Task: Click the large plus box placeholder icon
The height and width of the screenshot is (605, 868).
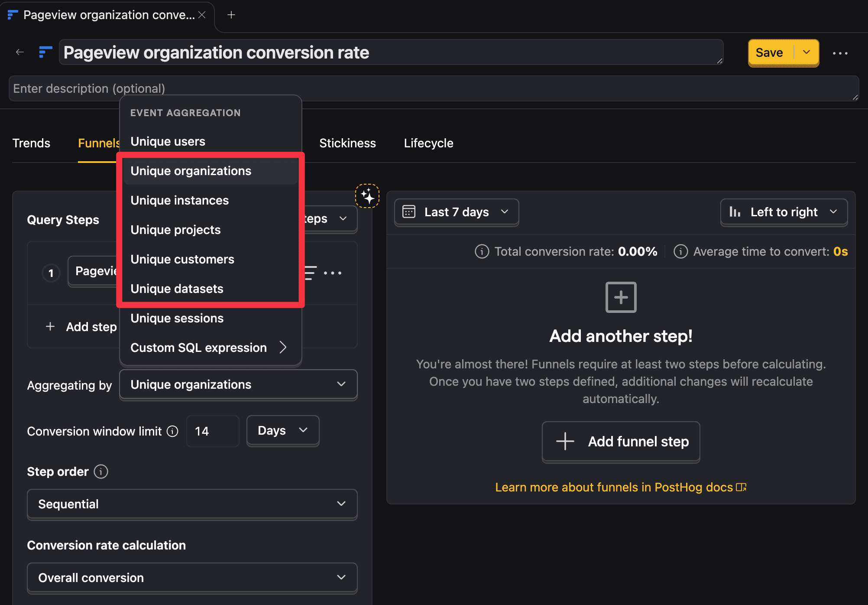Action: 621,297
